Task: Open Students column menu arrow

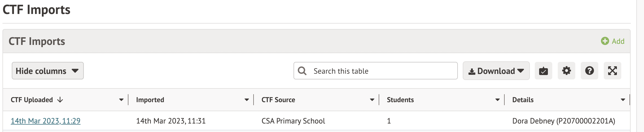Action: click(498, 100)
